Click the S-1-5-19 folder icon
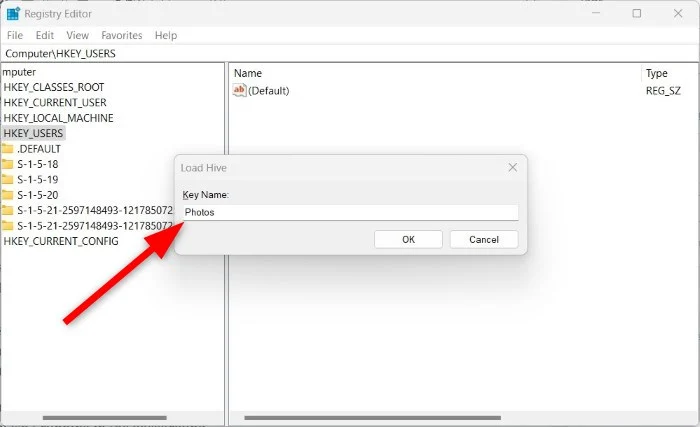This screenshot has height=427, width=700. pyautogui.click(x=7, y=180)
